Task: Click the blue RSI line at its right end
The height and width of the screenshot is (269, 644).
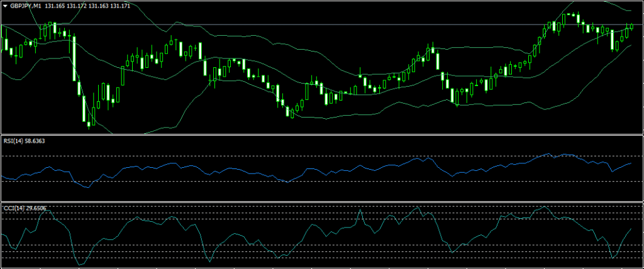Action: pos(630,163)
